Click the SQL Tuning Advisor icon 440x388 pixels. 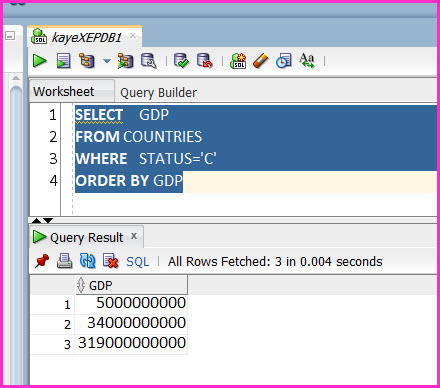(x=149, y=61)
